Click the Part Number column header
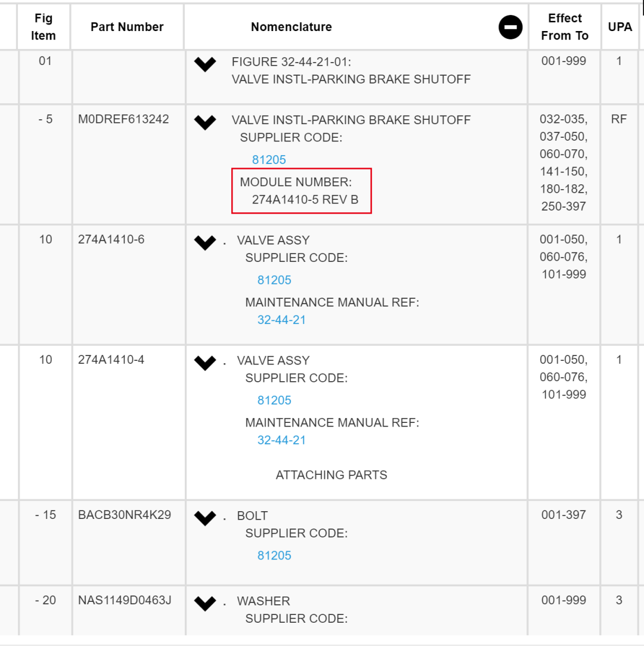 coord(127,27)
